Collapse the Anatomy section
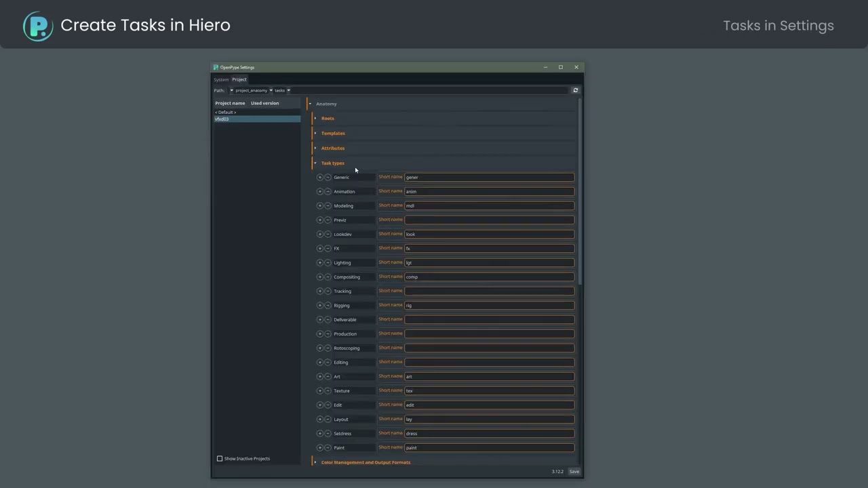This screenshot has height=488, width=868. coord(310,104)
